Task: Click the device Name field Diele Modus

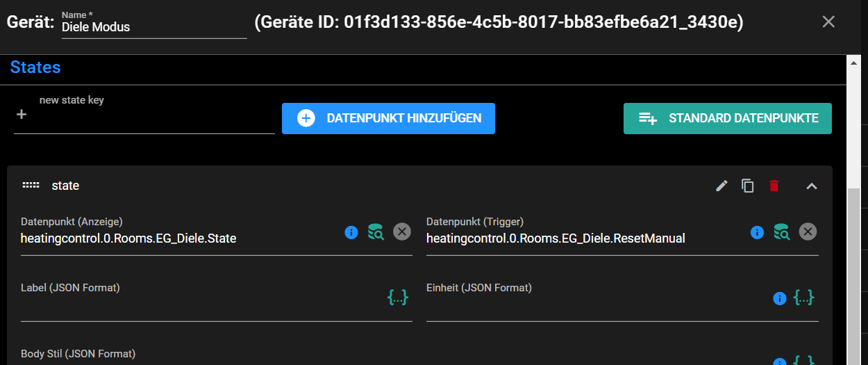Action: [154, 27]
